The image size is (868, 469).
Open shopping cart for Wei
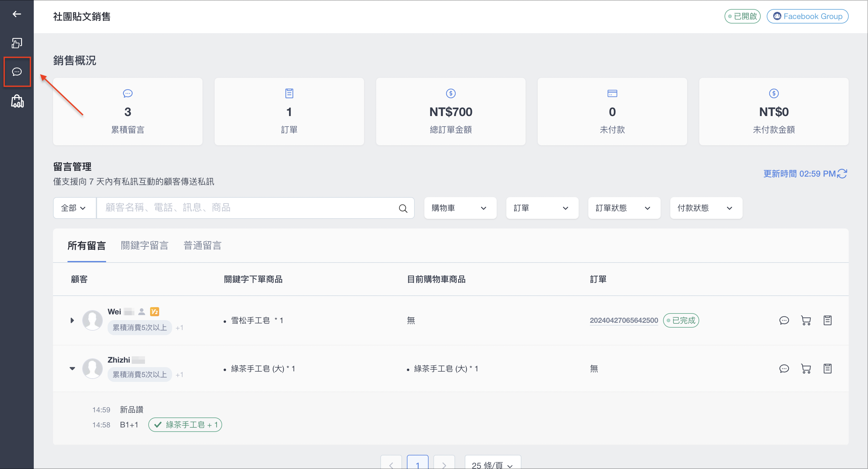(x=806, y=320)
